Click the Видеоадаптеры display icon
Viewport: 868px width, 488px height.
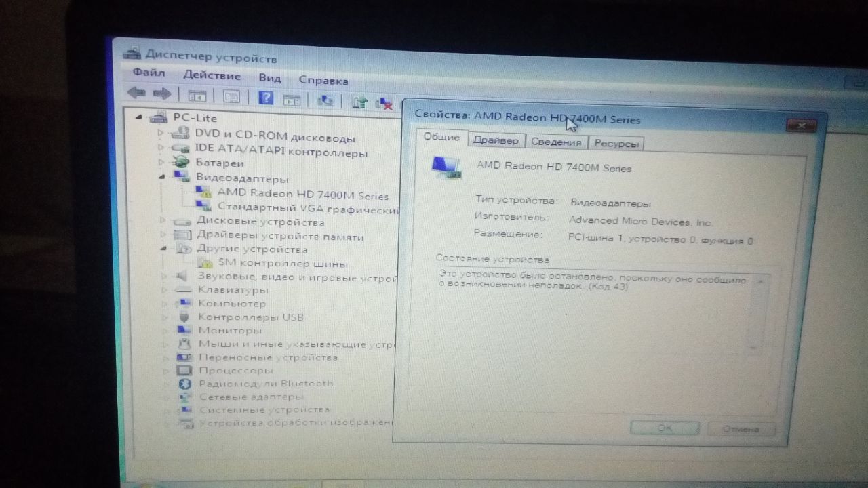[x=182, y=177]
